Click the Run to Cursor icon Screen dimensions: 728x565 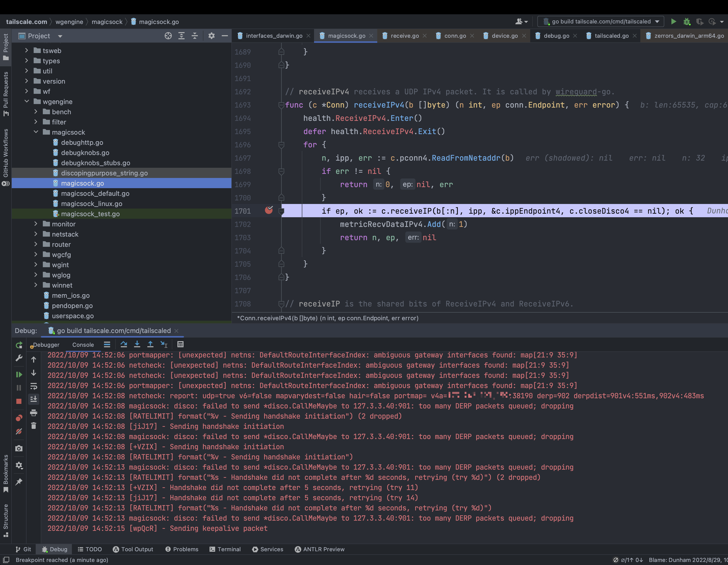point(164,344)
